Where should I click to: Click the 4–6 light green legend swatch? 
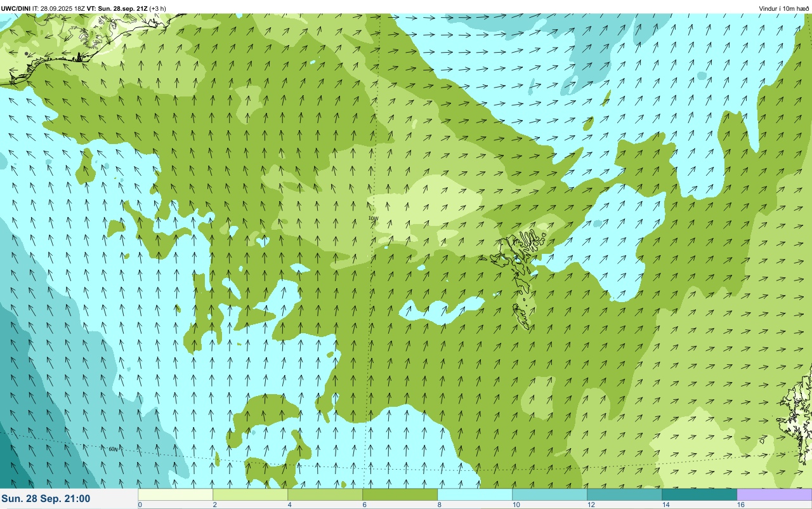(325, 494)
